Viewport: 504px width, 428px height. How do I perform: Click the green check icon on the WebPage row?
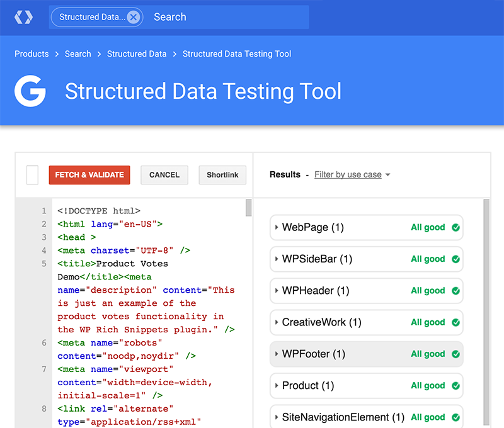pos(455,227)
